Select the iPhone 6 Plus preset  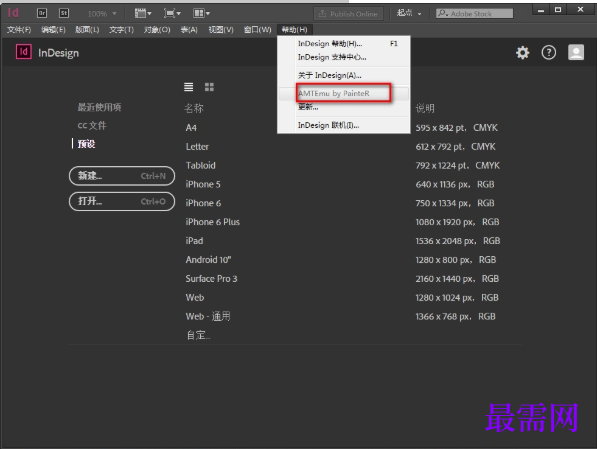(x=212, y=222)
